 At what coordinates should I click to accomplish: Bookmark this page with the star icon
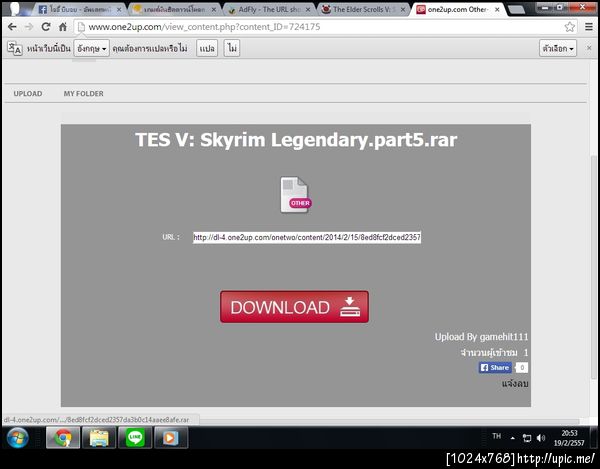(x=569, y=27)
